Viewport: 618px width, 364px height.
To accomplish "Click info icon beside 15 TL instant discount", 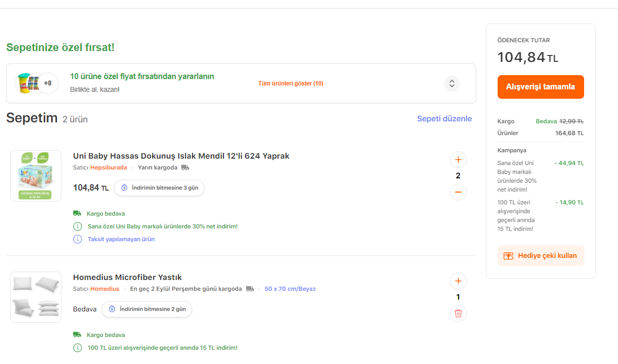I will (78, 348).
